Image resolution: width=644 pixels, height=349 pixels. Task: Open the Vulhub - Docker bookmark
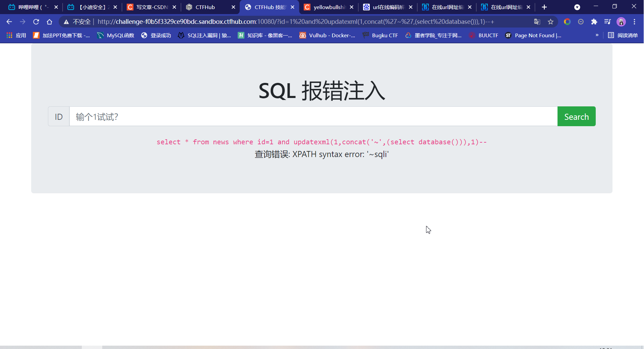(327, 35)
